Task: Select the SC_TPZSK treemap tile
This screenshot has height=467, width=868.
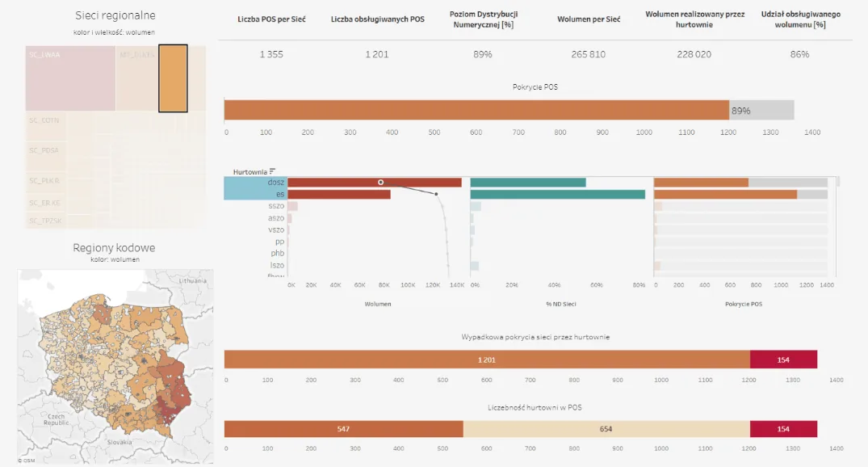Action: pyautogui.click(x=45, y=221)
